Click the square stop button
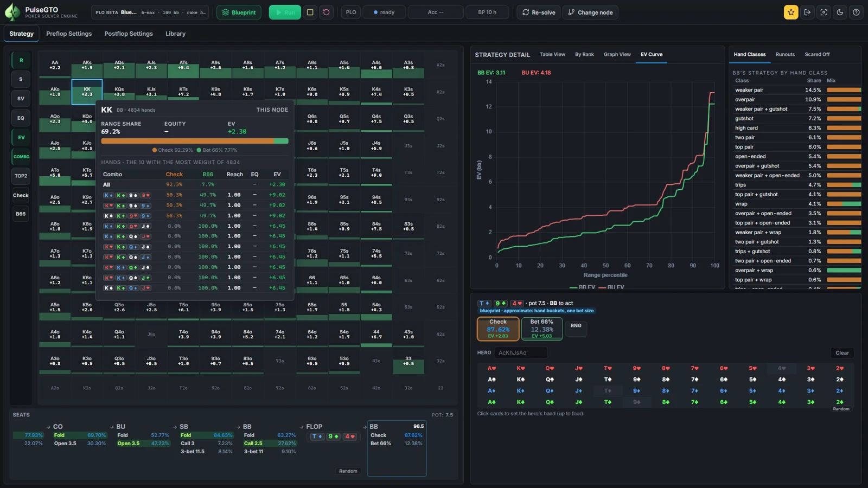The image size is (868, 488). click(x=310, y=12)
